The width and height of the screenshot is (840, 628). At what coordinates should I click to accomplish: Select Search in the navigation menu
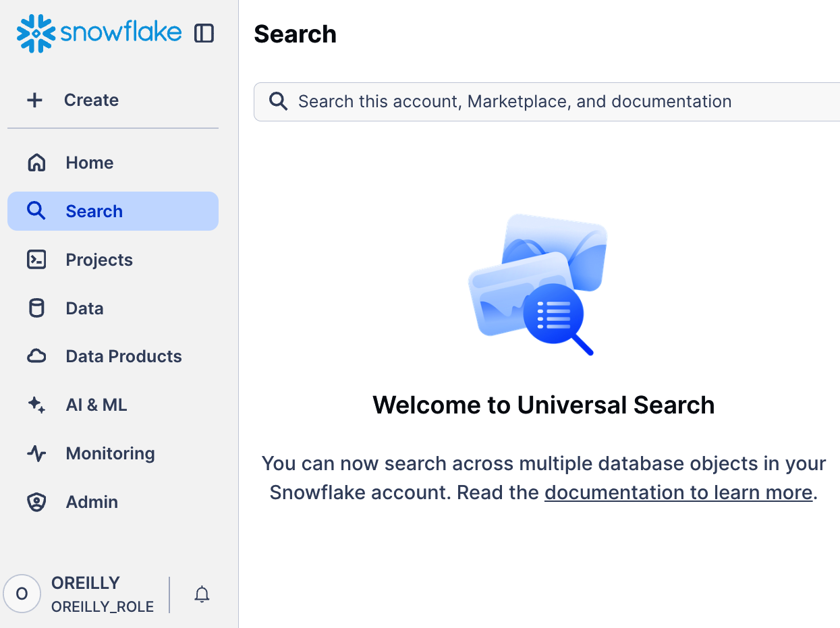click(x=113, y=211)
